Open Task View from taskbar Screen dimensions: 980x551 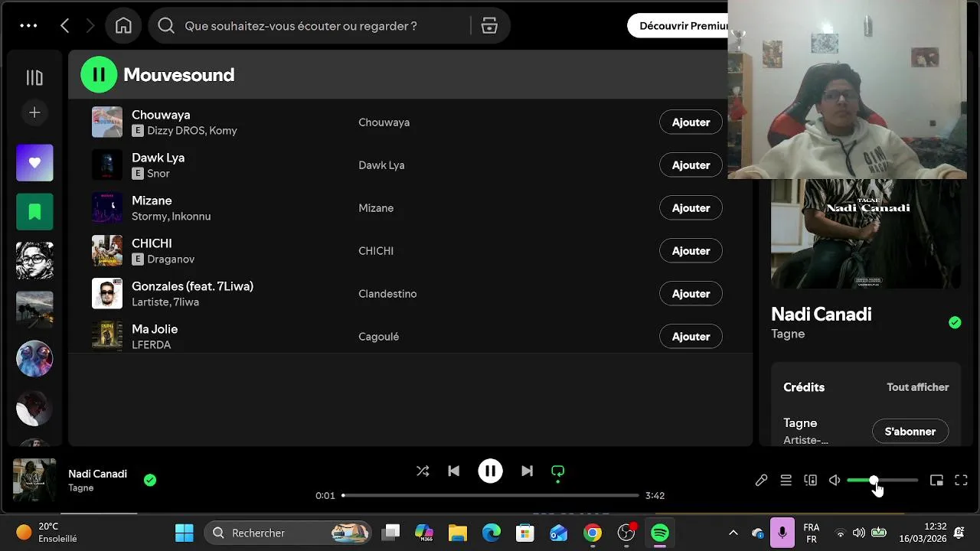391,533
